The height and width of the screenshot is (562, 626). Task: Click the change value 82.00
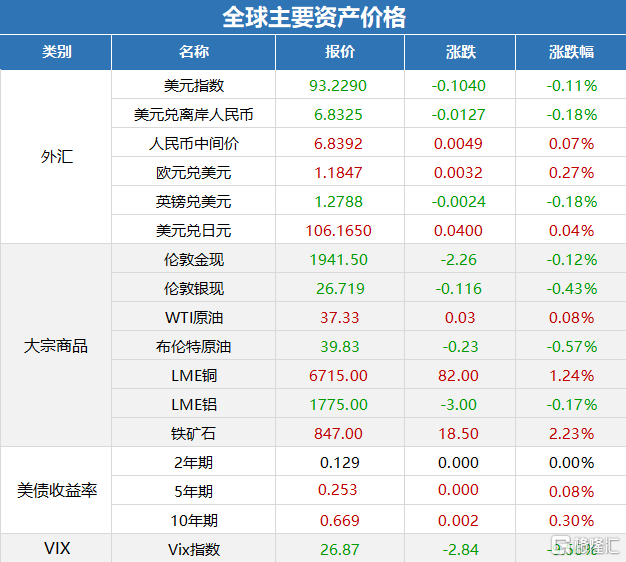coord(458,376)
